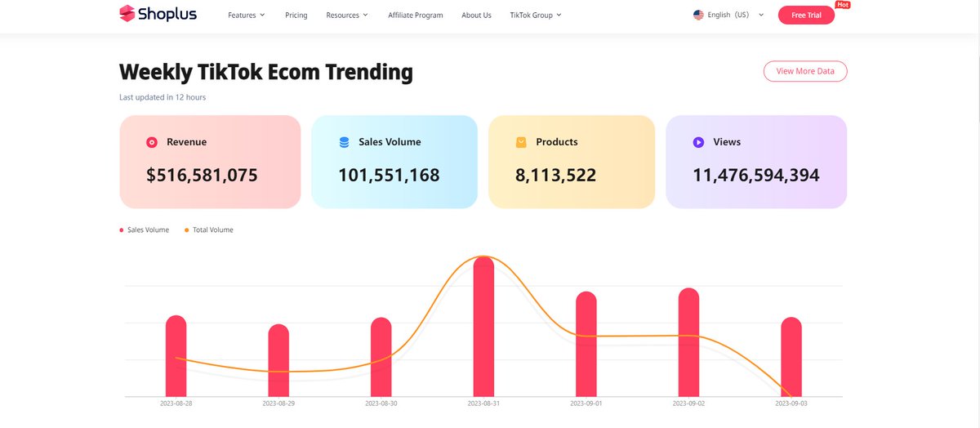
Task: Click the 2023-08-28 axis label
Action: [x=176, y=403]
